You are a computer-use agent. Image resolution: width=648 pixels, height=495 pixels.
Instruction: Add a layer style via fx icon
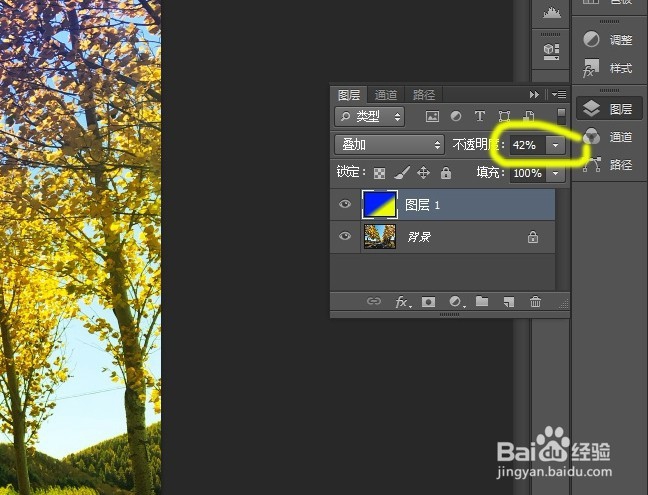(403, 302)
